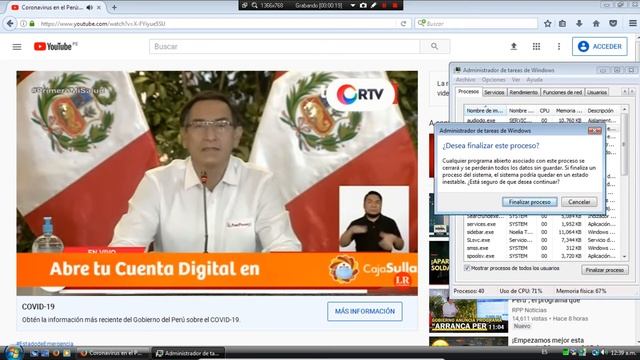
Task: Take a snapshot with the recorder camera icon
Action: coord(363,5)
